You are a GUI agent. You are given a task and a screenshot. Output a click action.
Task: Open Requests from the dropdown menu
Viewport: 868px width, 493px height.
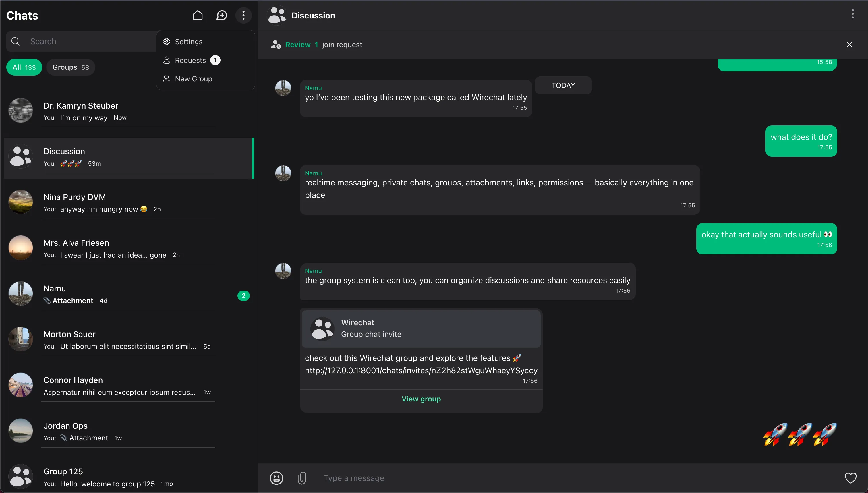pyautogui.click(x=206, y=60)
